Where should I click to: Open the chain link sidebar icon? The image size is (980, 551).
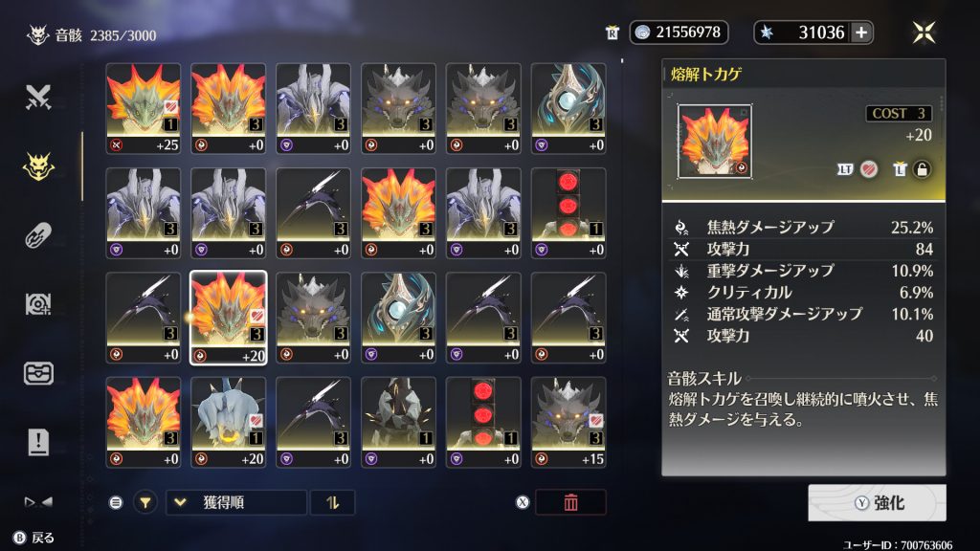pyautogui.click(x=38, y=236)
